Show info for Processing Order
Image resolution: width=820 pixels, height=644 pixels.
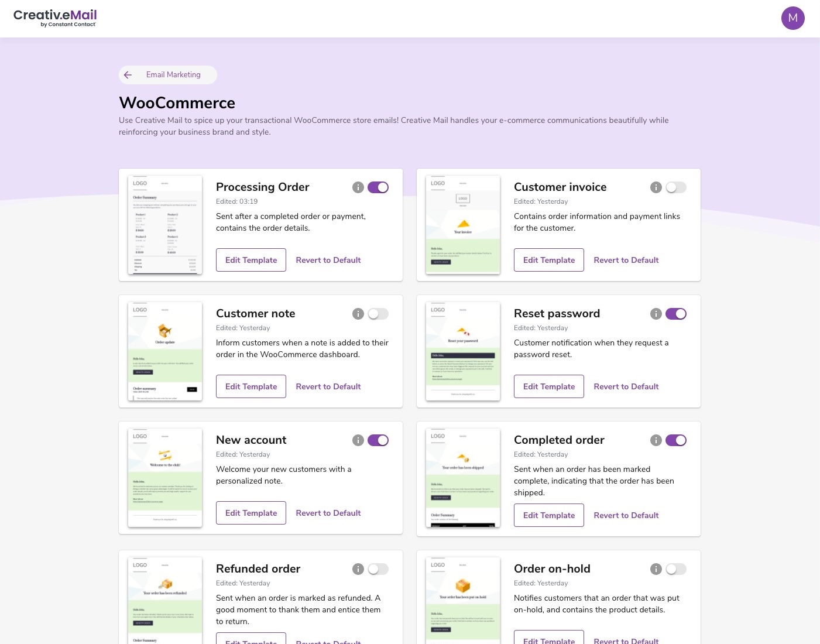tap(358, 187)
